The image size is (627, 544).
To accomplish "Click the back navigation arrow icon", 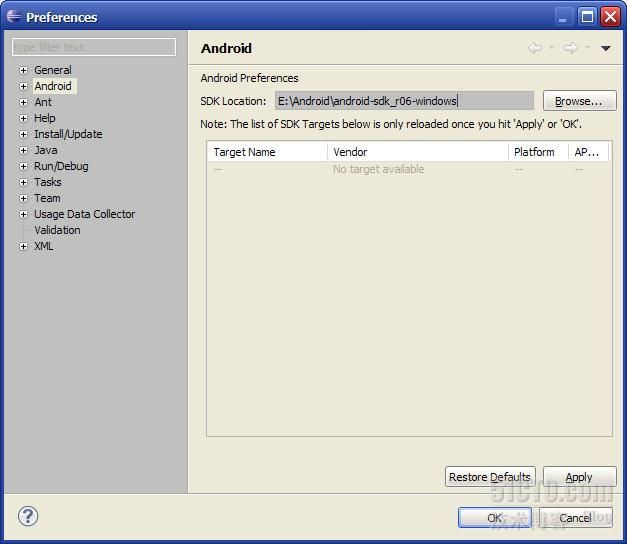I will pyautogui.click(x=535, y=48).
